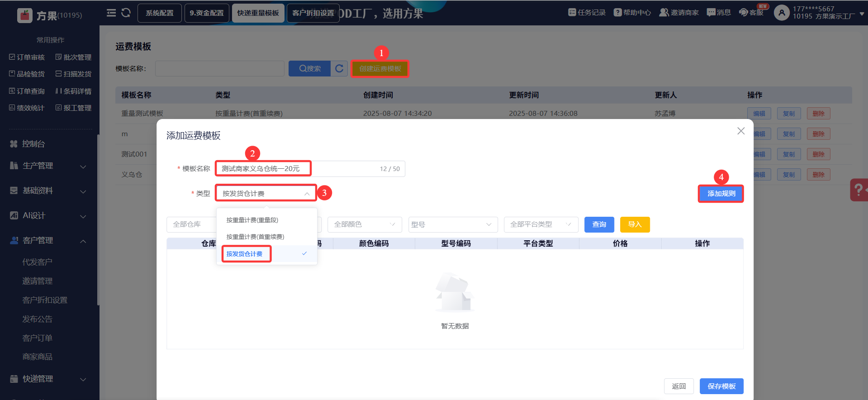
Task: Click 编辑 for 重量测试模板 row
Action: (x=759, y=114)
